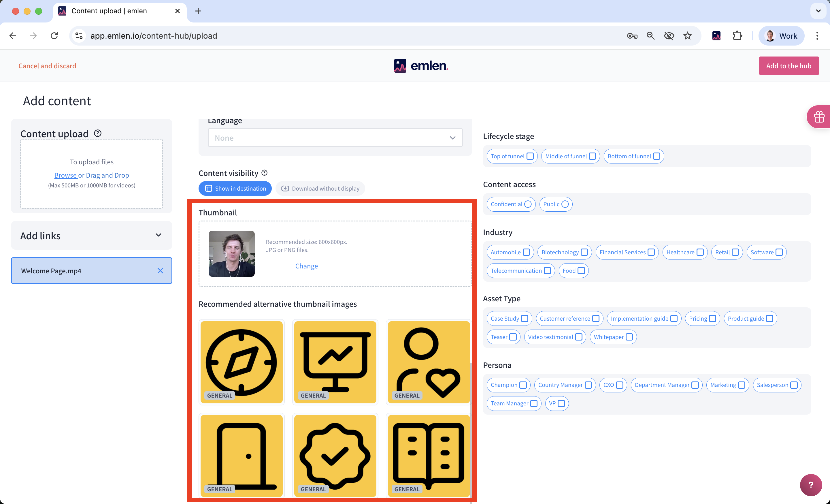Enable Video testimonial asset type
The height and width of the screenshot is (504, 830).
578,337
